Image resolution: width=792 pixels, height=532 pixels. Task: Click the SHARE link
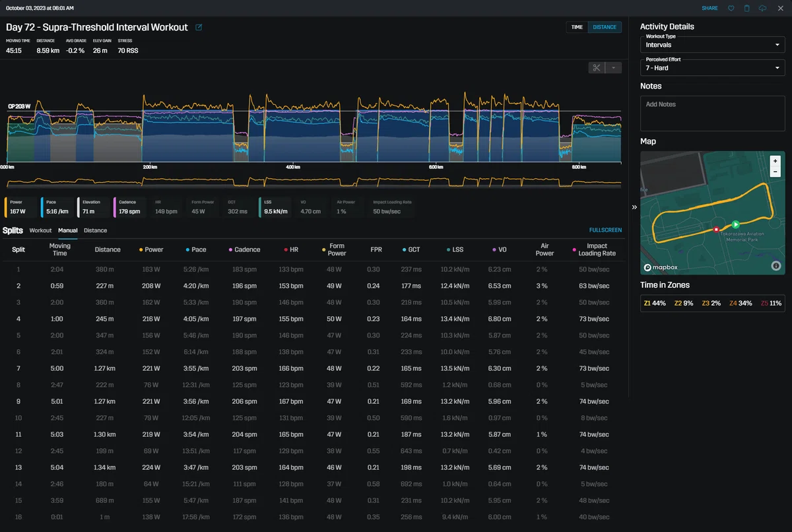tap(710, 8)
